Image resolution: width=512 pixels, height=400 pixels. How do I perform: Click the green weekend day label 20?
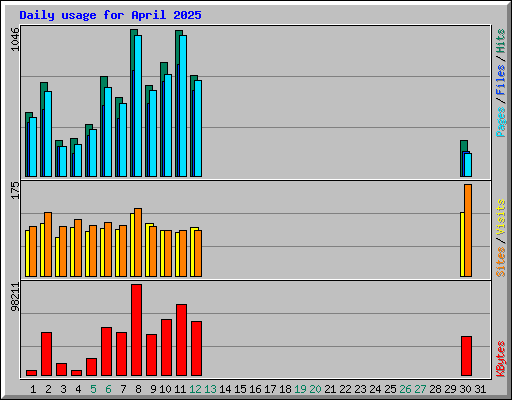point(315,389)
